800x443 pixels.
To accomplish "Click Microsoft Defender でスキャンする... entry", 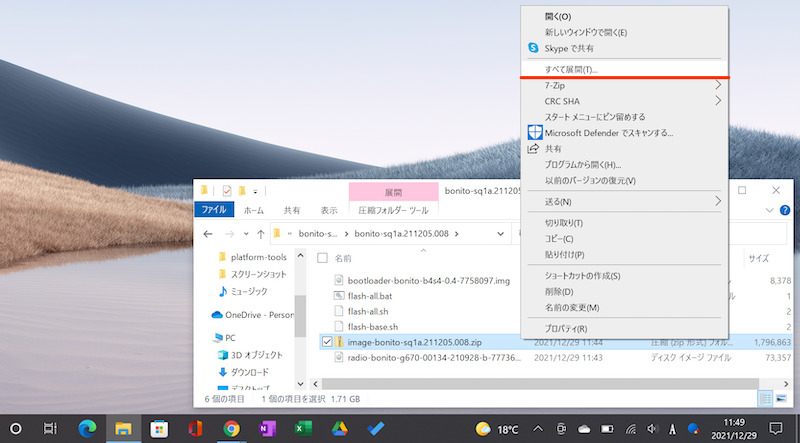I will click(x=608, y=132).
